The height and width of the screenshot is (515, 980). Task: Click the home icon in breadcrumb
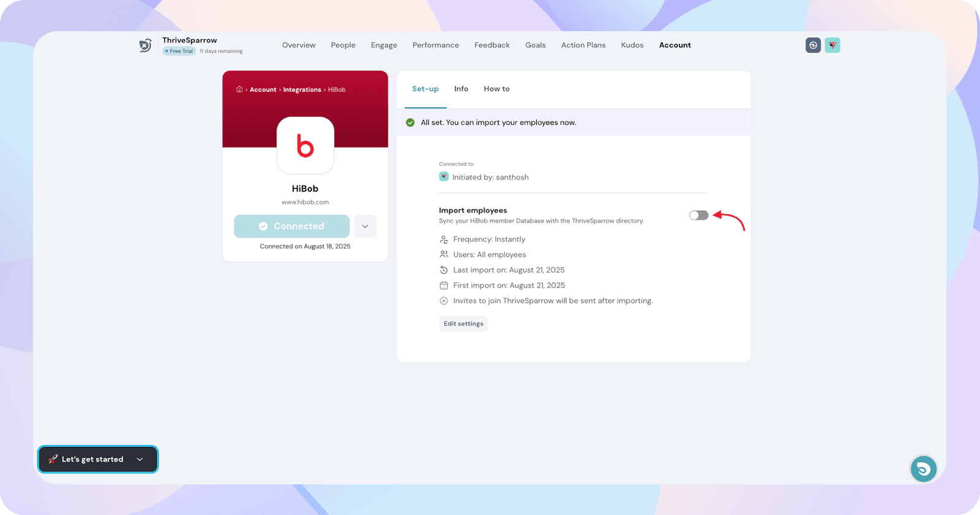(x=239, y=89)
